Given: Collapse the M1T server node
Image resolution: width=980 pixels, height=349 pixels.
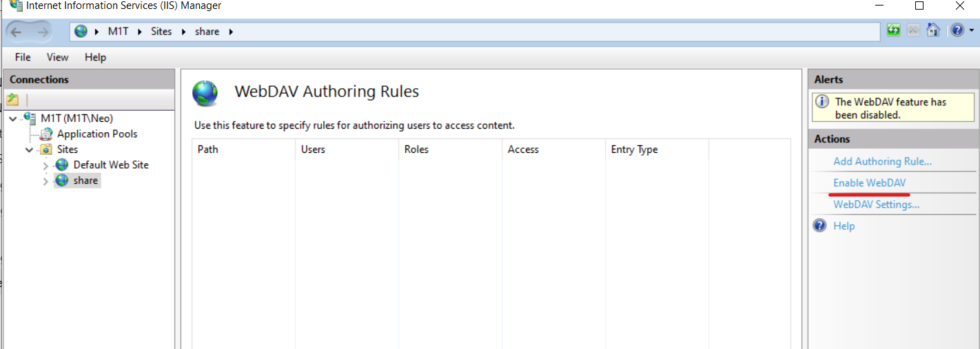Looking at the screenshot, I should (x=13, y=118).
